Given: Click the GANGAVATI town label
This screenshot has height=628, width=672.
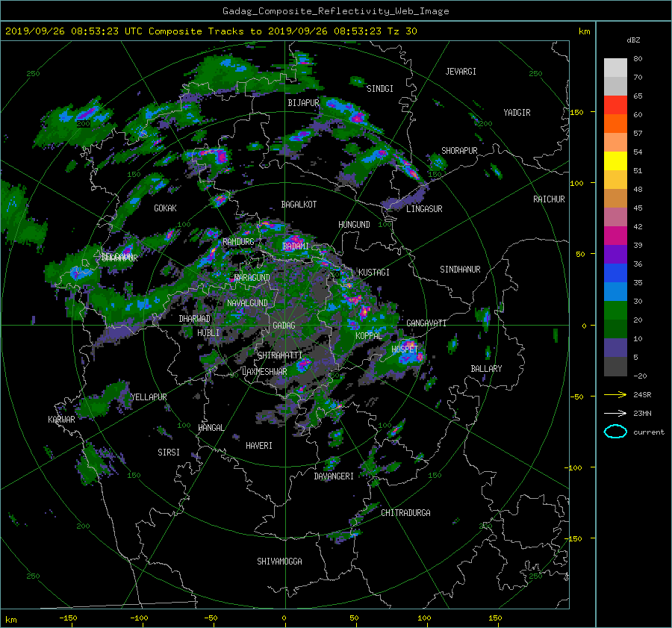Looking at the screenshot, I should click(x=426, y=323).
